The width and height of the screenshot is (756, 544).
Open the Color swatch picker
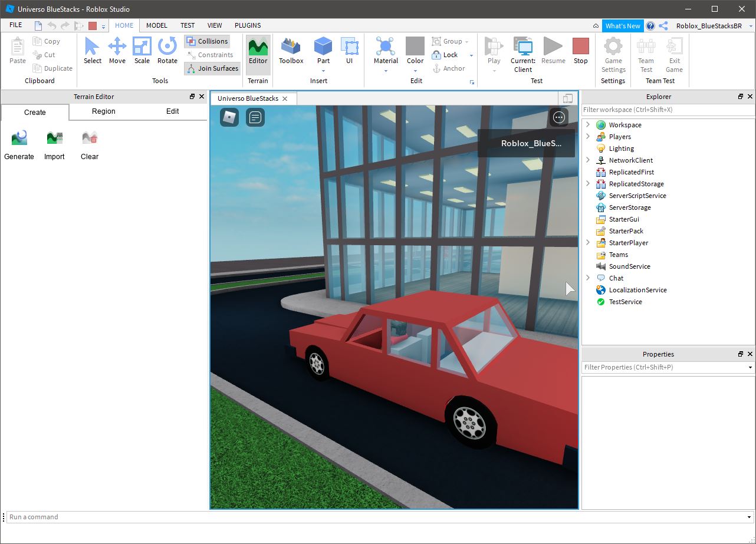tap(415, 51)
